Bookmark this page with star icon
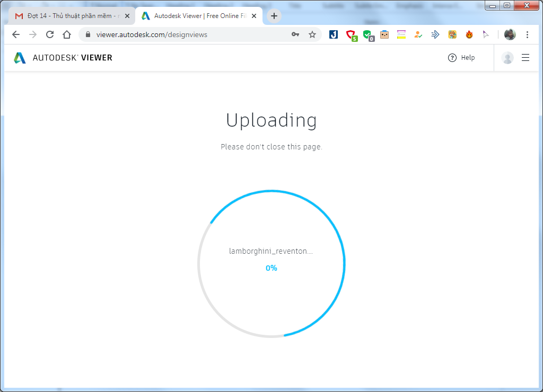The image size is (543, 392). click(312, 34)
